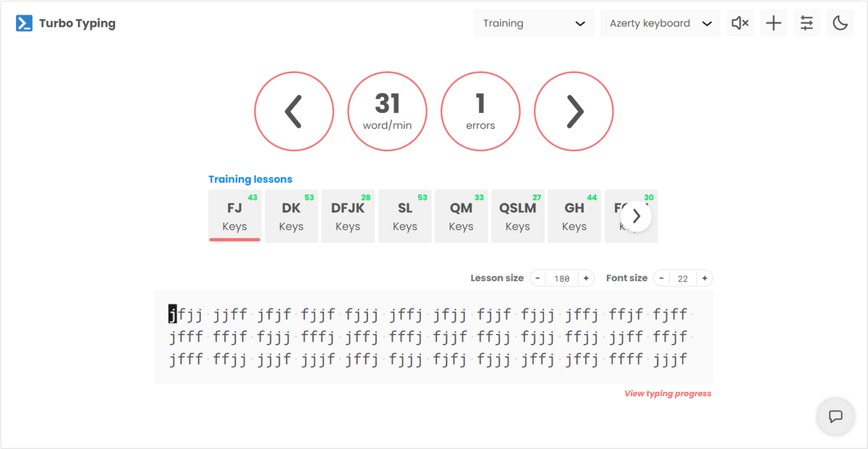
Task: Increase lesson size with plus button
Action: pos(586,278)
